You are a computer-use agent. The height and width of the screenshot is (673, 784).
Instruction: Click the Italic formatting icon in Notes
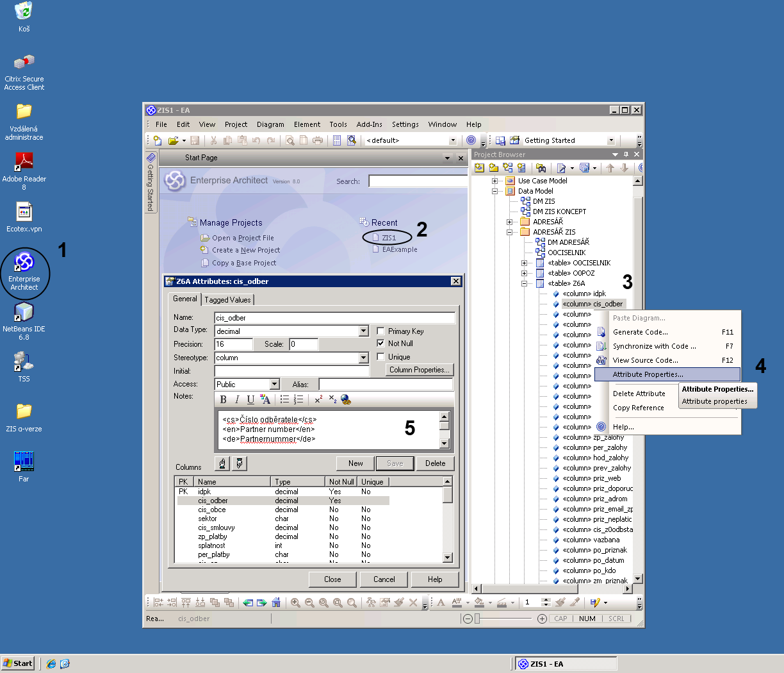coord(237,400)
